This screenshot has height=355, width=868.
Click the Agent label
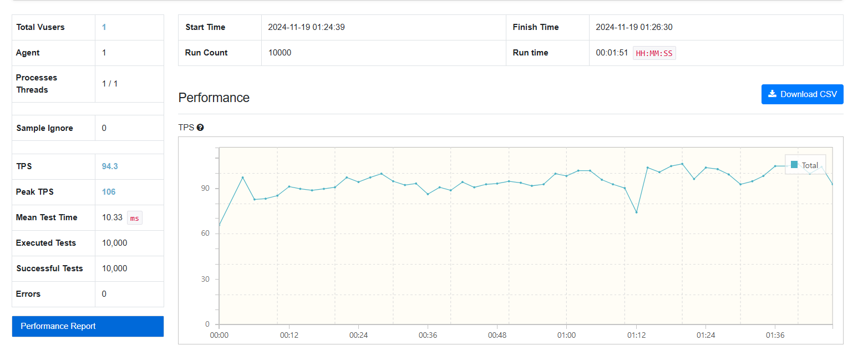pos(28,53)
